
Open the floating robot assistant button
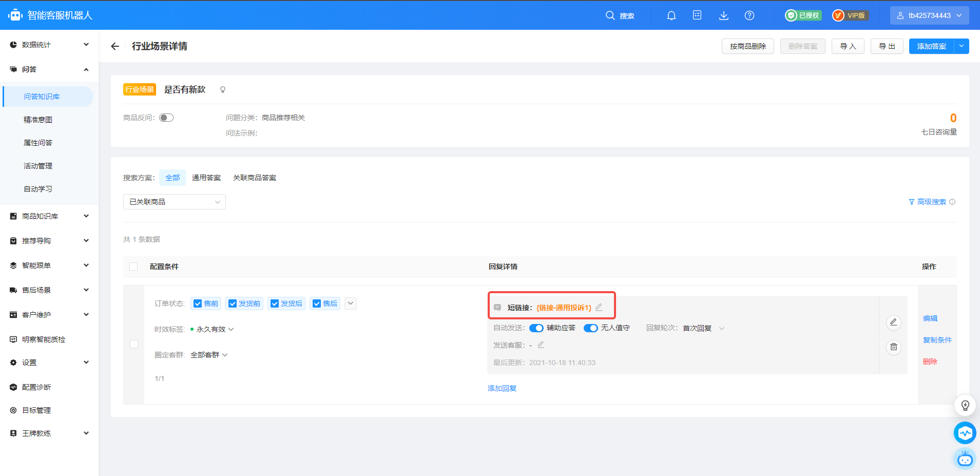coord(965,459)
